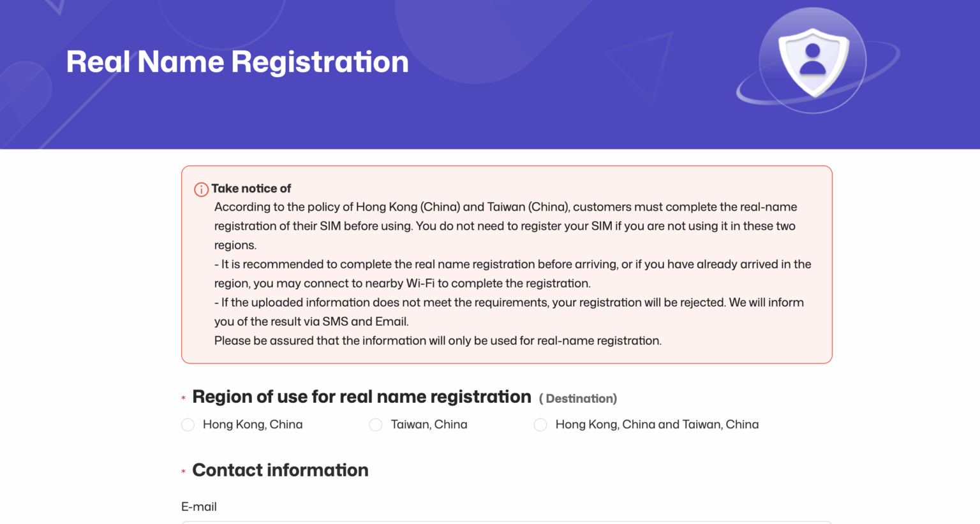The width and height of the screenshot is (980, 524).
Task: Click the SMS and Email notice sentence
Action: pos(509,312)
